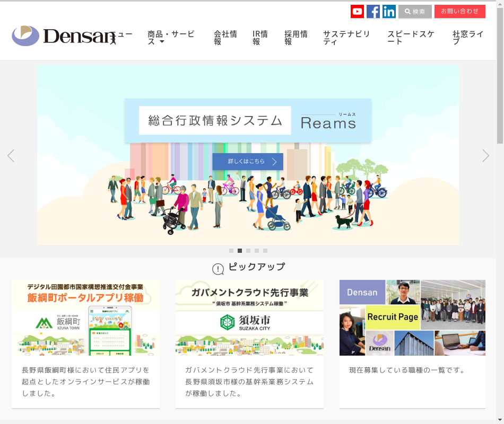
Task: Open the 飯綱町ポータルアプリ稼働 thumbnail
Action: tap(86, 317)
